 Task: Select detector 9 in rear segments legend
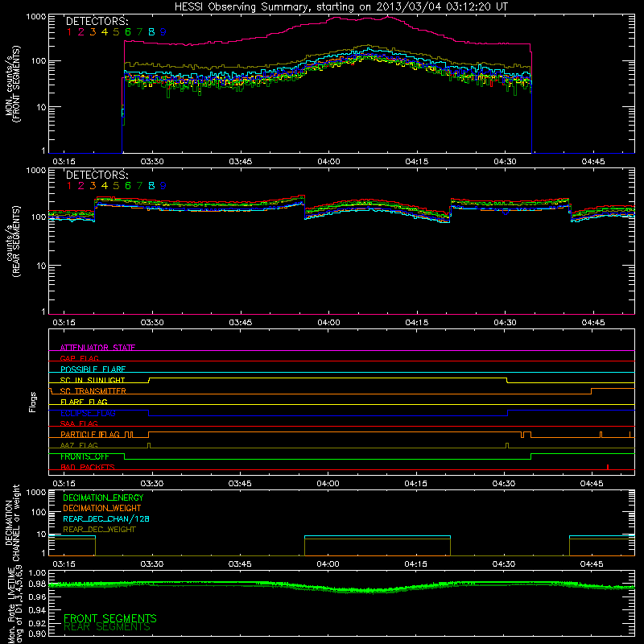(x=163, y=186)
